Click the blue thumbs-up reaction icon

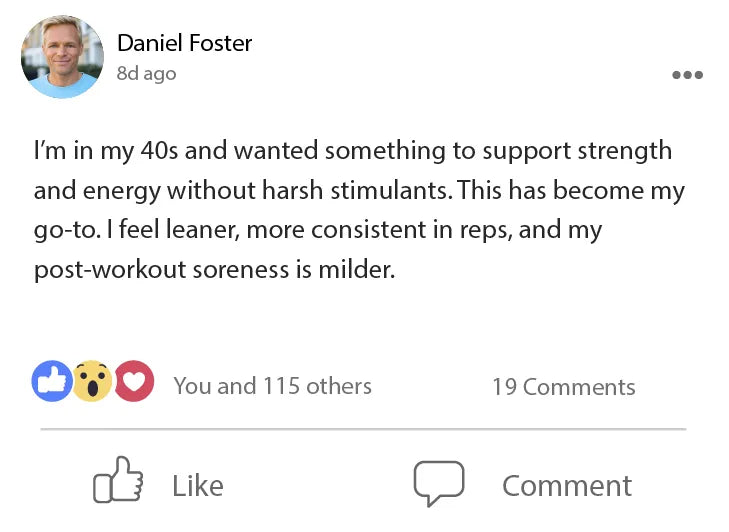(x=51, y=381)
